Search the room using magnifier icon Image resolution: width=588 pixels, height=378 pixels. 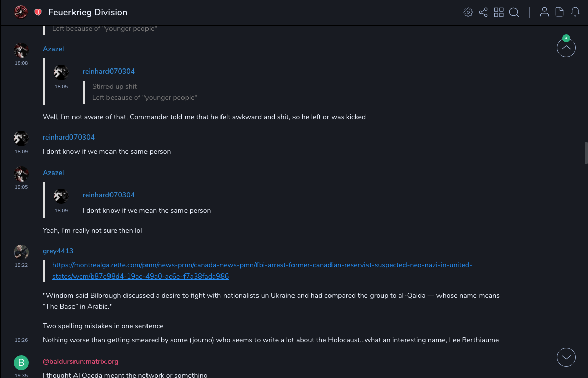click(514, 12)
